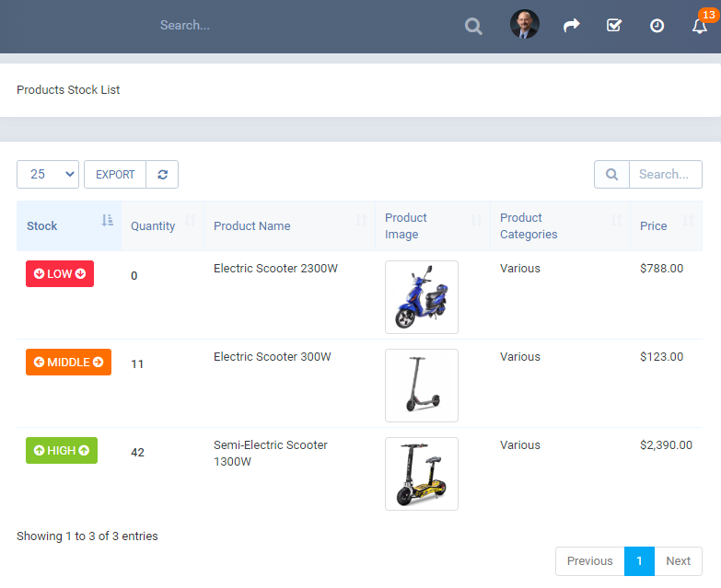This screenshot has width=721, height=588.
Task: Click the share arrow icon in header
Action: click(572, 26)
